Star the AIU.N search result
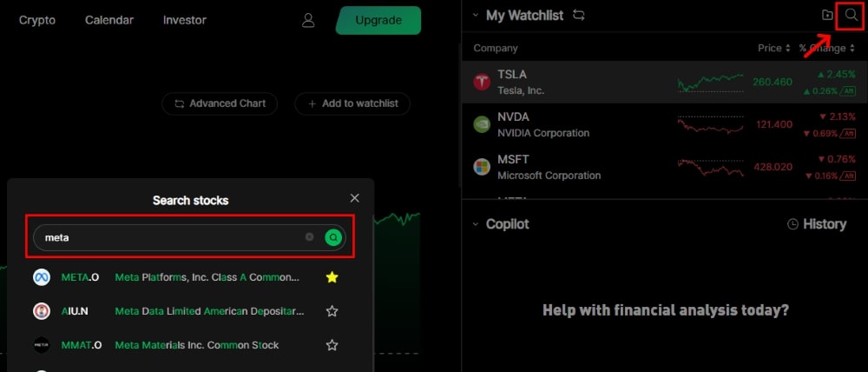868x372 pixels. coord(332,311)
